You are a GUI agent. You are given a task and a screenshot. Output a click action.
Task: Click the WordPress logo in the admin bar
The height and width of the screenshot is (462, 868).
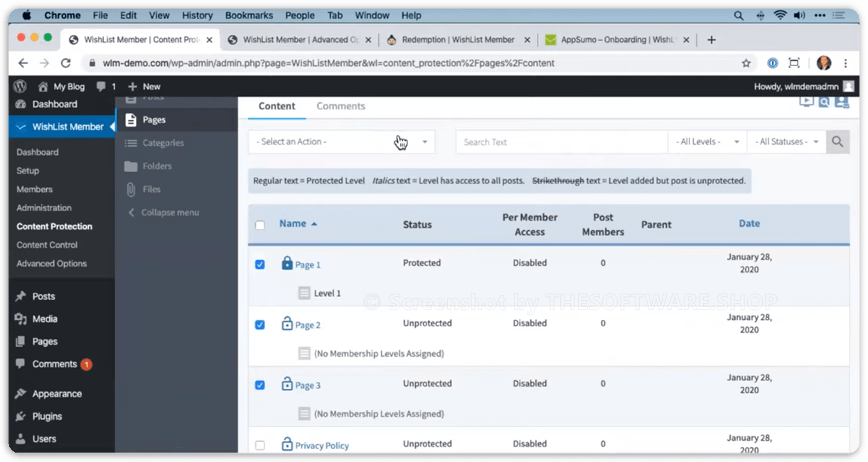20,86
